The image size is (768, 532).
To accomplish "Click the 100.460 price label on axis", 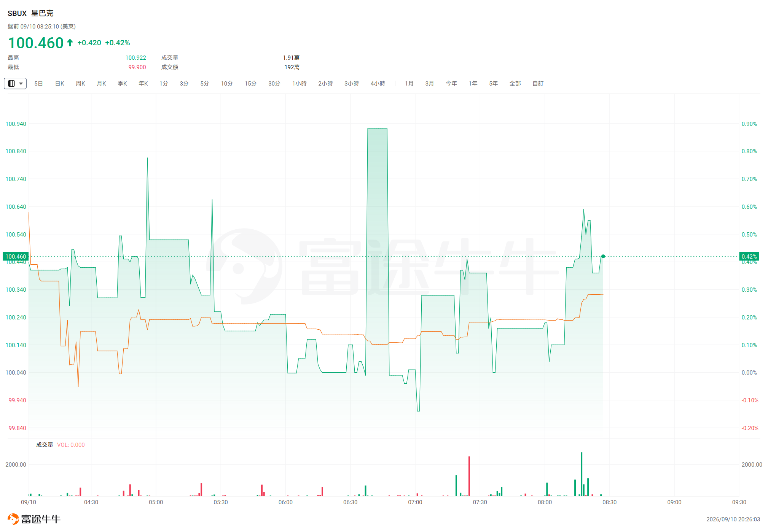I will pos(16,256).
